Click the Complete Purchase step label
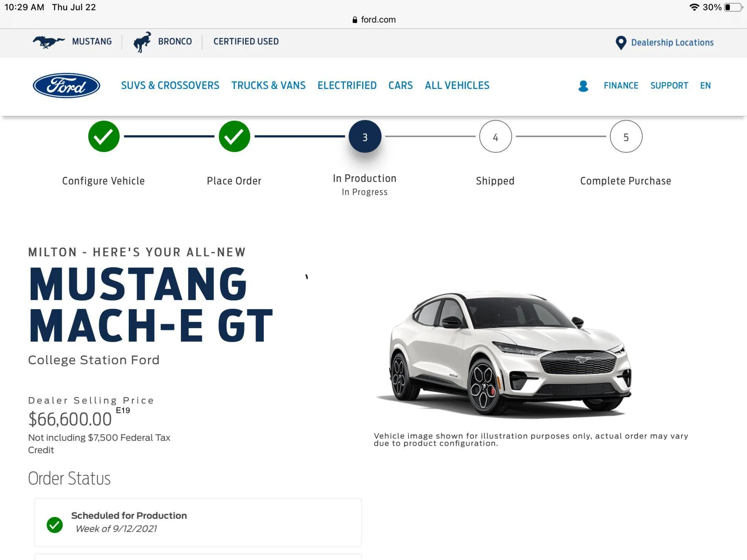 click(626, 181)
